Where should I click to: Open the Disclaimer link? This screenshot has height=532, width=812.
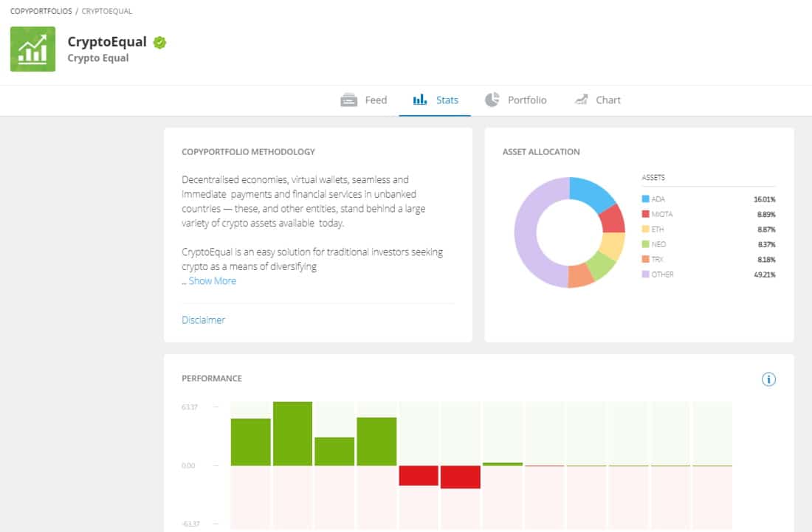203,319
